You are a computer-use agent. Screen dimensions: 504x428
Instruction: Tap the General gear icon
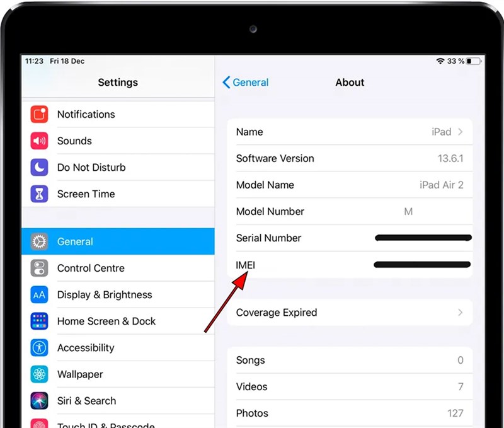pyautogui.click(x=39, y=241)
